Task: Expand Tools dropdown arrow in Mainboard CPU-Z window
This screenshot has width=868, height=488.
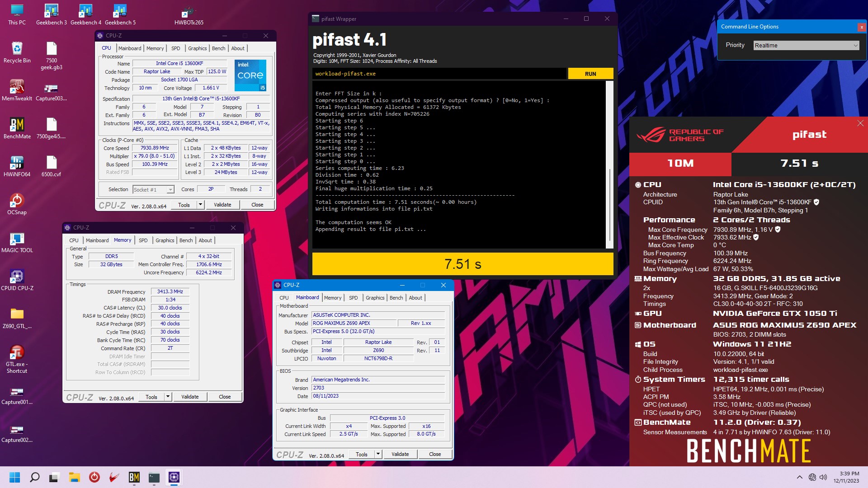Action: (x=378, y=454)
